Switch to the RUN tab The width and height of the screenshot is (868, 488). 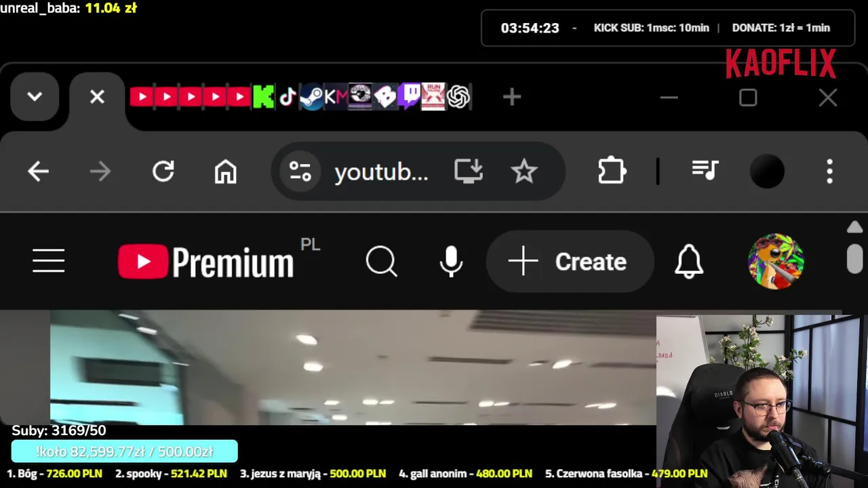(433, 96)
